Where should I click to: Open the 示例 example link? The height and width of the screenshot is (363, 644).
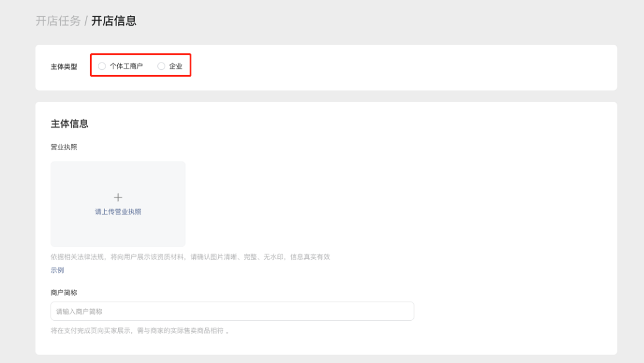point(57,270)
